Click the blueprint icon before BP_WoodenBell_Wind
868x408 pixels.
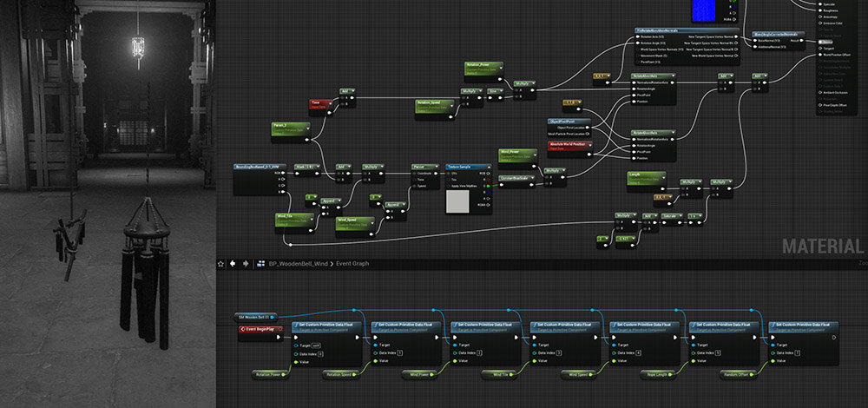click(x=260, y=264)
